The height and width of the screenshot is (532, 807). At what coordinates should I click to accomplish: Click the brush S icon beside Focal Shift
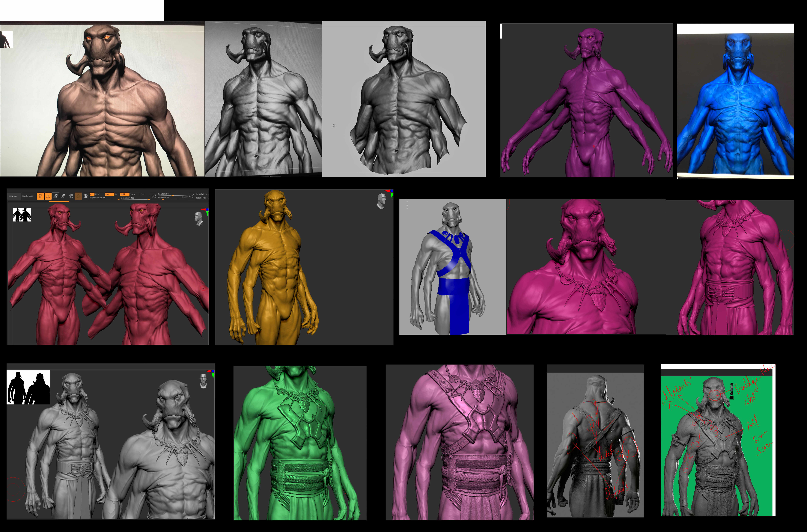[154, 196]
